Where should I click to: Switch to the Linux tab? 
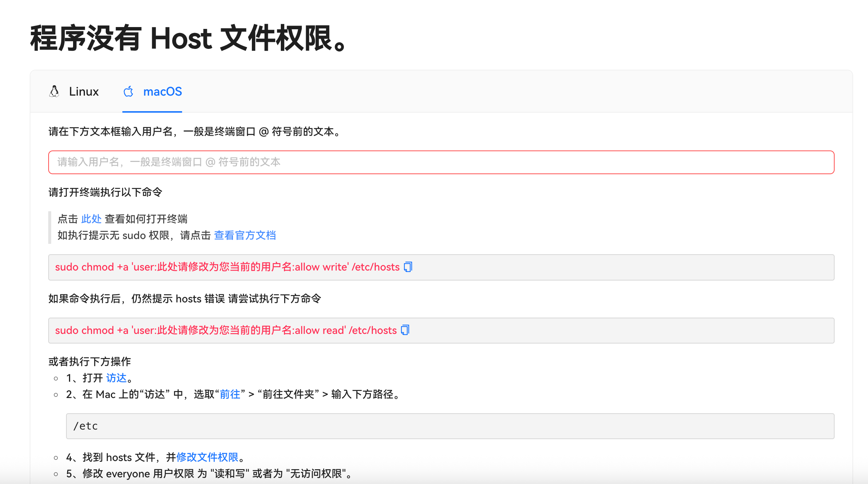pos(83,92)
